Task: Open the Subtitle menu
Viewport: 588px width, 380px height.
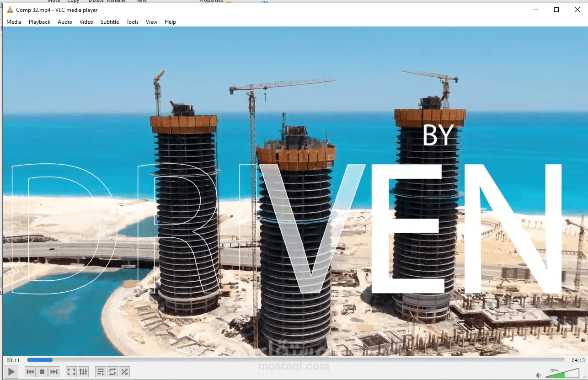Action: 110,22
